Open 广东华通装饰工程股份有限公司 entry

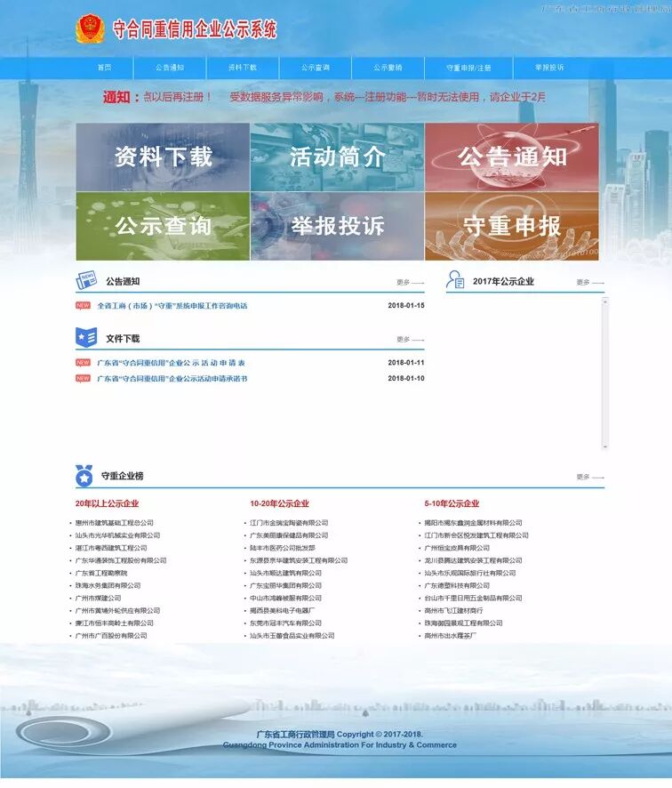pos(121,560)
